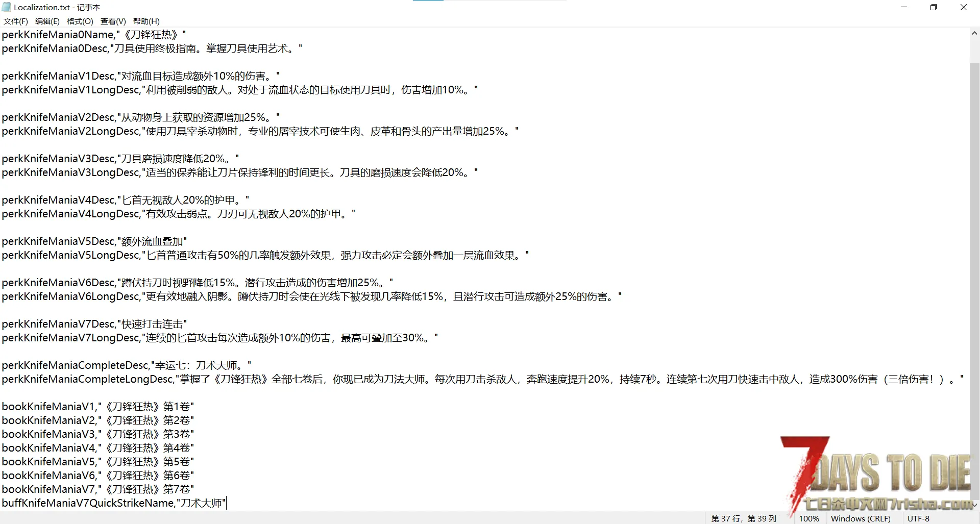Click the UTF-8 encoding indicator
The height and width of the screenshot is (524, 980).
pyautogui.click(x=918, y=518)
